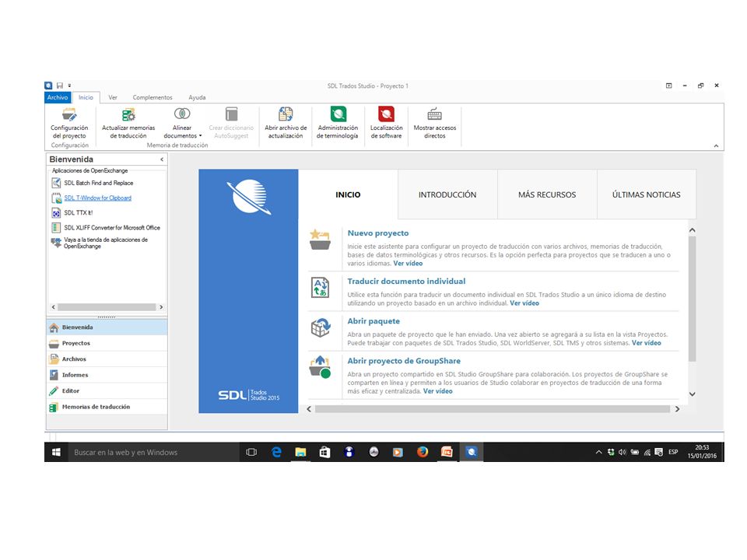This screenshot has width=747, height=560.
Task: Select Bienvenida view in sidebar
Action: pyautogui.click(x=107, y=327)
